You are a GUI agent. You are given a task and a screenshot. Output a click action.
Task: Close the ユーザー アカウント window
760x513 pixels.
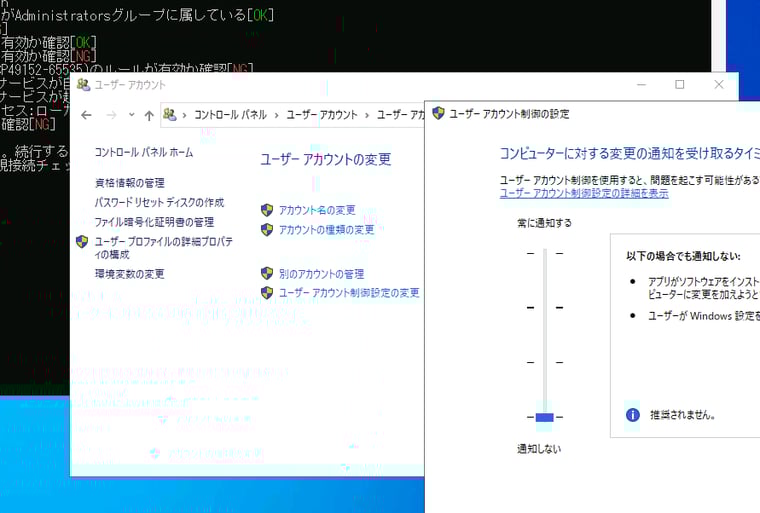719,85
